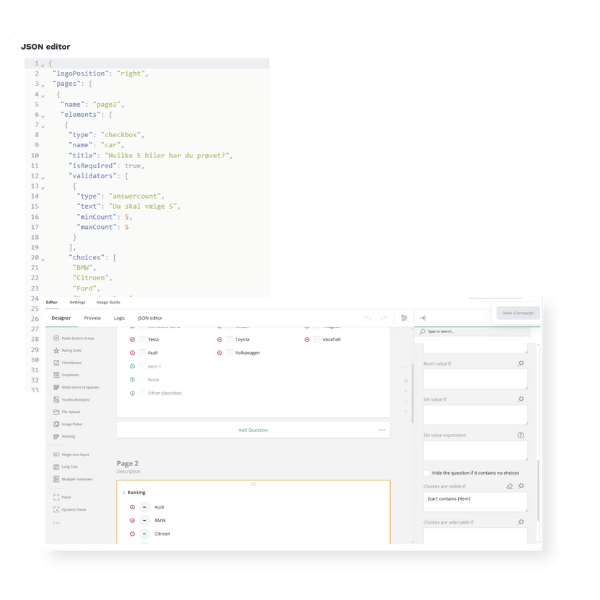Open survey settings icon in designer toolbar

pos(404,318)
